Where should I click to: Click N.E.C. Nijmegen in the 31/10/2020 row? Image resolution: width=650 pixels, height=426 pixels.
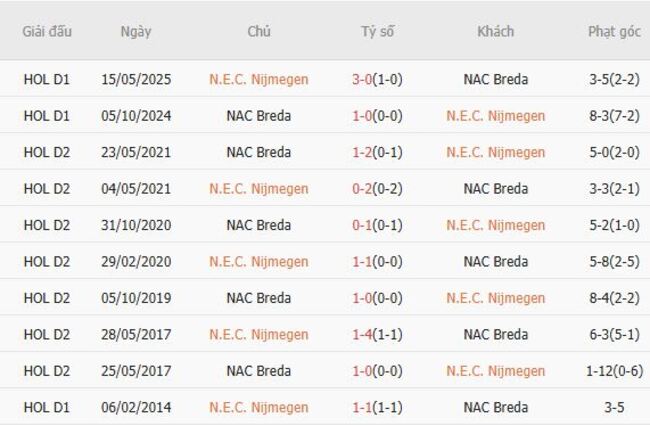pyautogui.click(x=496, y=225)
